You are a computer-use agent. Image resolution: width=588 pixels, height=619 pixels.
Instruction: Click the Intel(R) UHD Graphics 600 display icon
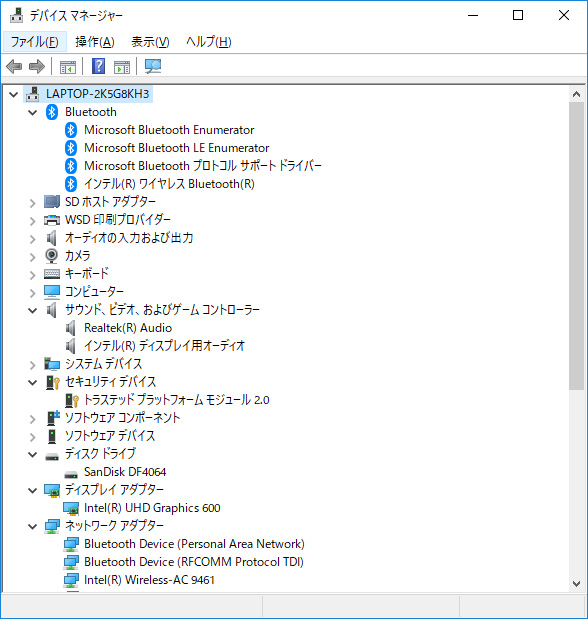click(71, 508)
